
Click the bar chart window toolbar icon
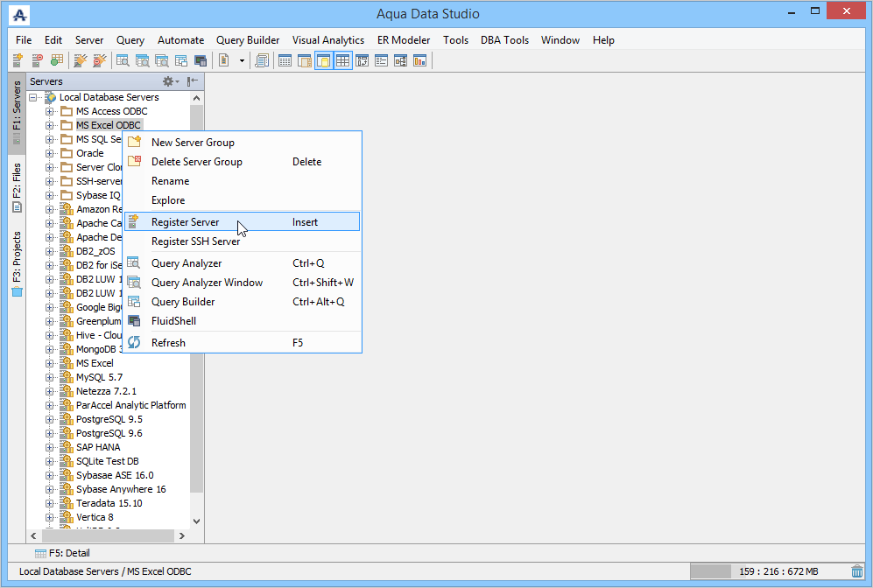[419, 60]
